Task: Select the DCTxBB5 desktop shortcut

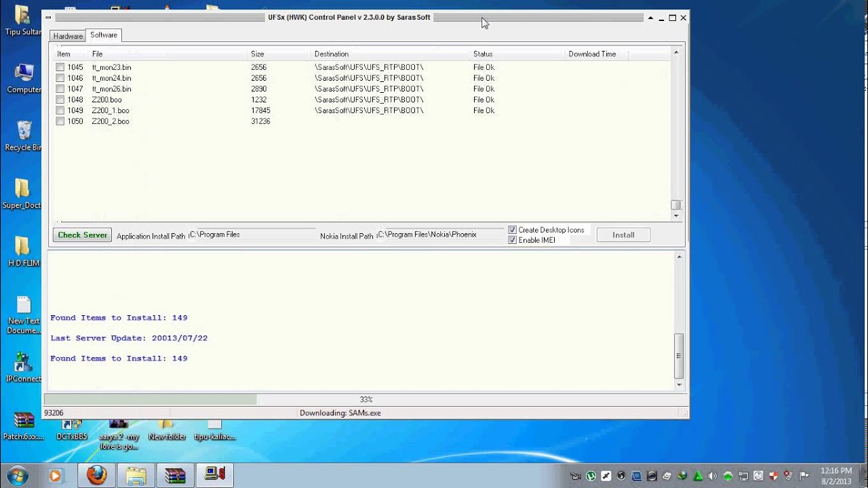Action: tap(71, 431)
